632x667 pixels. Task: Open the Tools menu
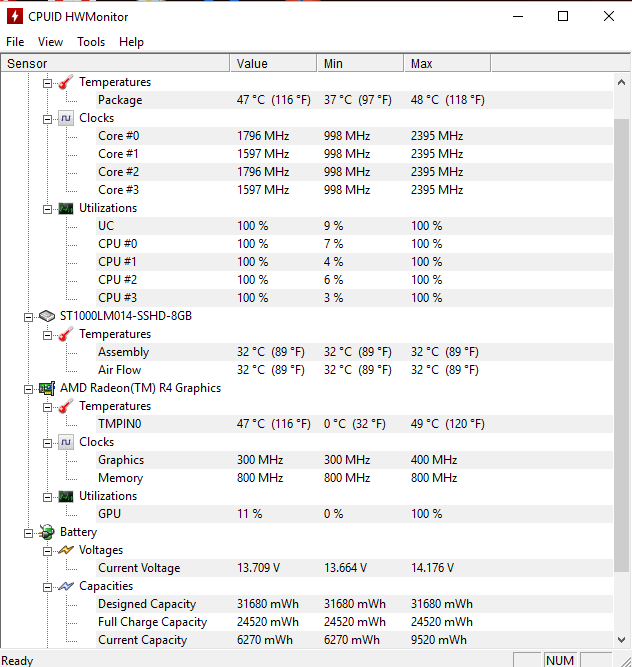pyautogui.click(x=91, y=42)
